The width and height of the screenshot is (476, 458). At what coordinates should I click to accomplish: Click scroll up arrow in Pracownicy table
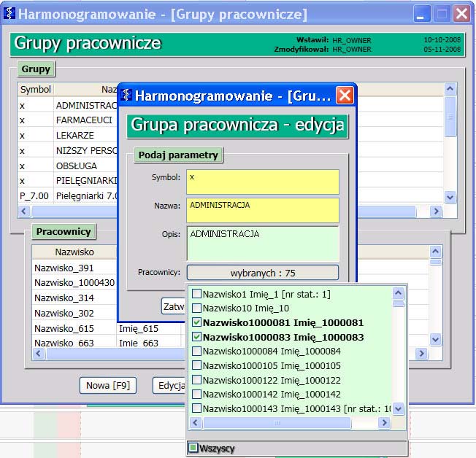tap(435, 252)
